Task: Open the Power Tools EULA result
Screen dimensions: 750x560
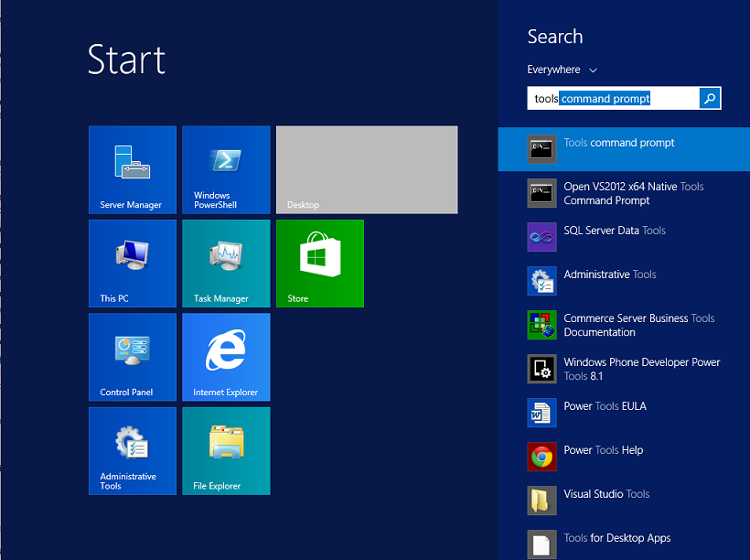Action: coord(605,406)
